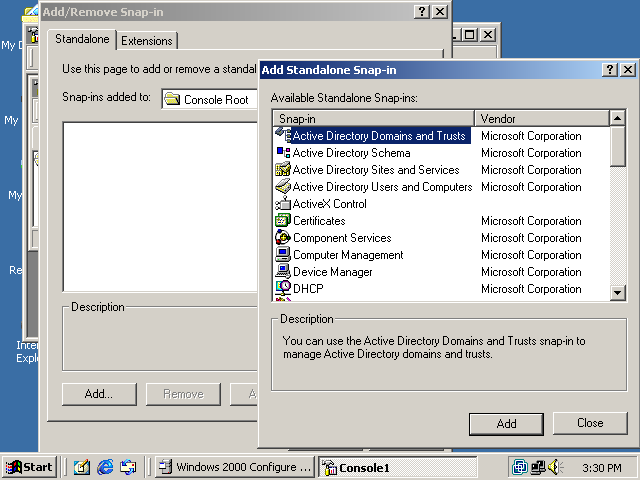Click the Help question mark in Add Standalone Snap-in

610,70
